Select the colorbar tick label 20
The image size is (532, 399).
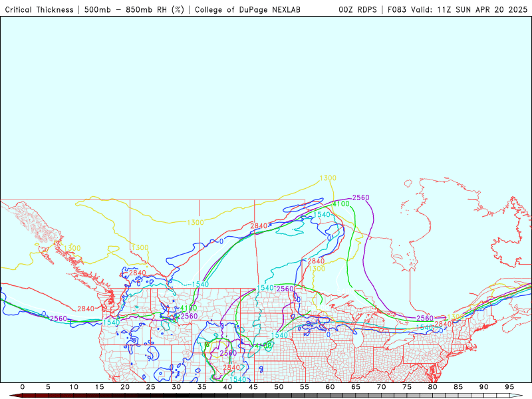click(x=125, y=387)
